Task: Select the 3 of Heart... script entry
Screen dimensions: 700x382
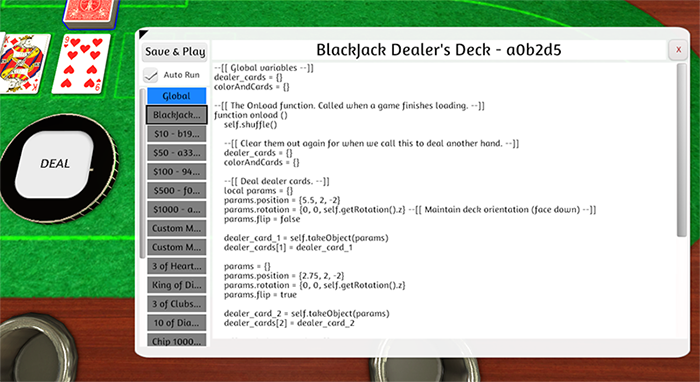Action: coord(177,266)
